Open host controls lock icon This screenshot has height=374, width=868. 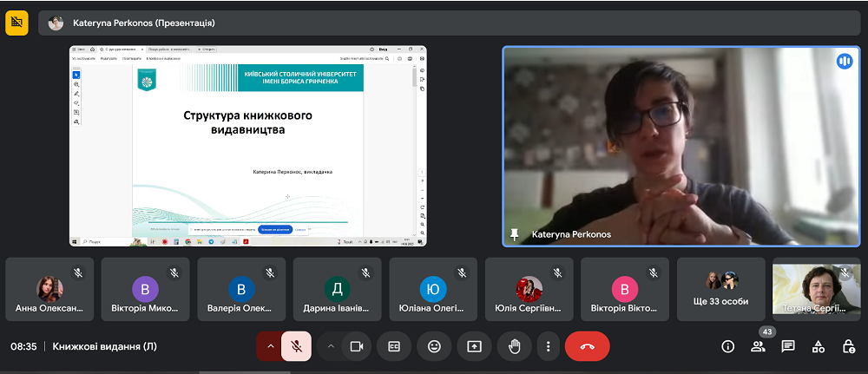848,346
